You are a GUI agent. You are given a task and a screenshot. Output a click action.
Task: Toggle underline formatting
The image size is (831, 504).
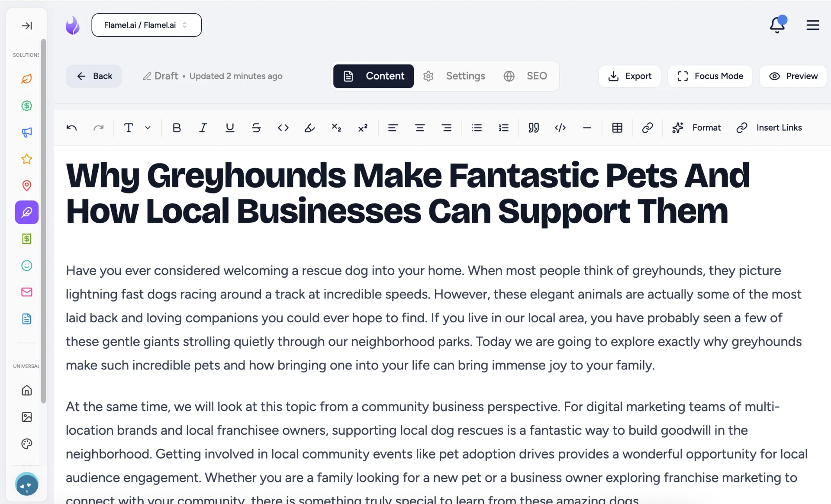point(230,128)
